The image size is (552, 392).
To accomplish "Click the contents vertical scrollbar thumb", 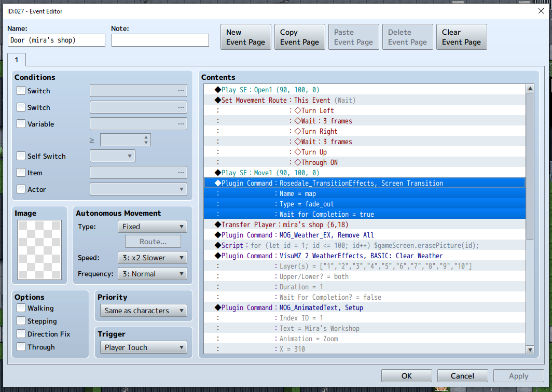I will click(530, 166).
